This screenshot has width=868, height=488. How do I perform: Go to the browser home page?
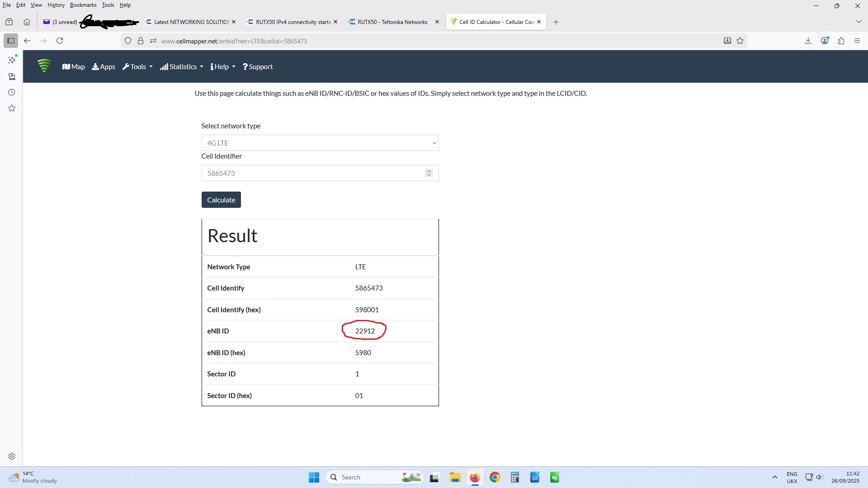(27, 22)
